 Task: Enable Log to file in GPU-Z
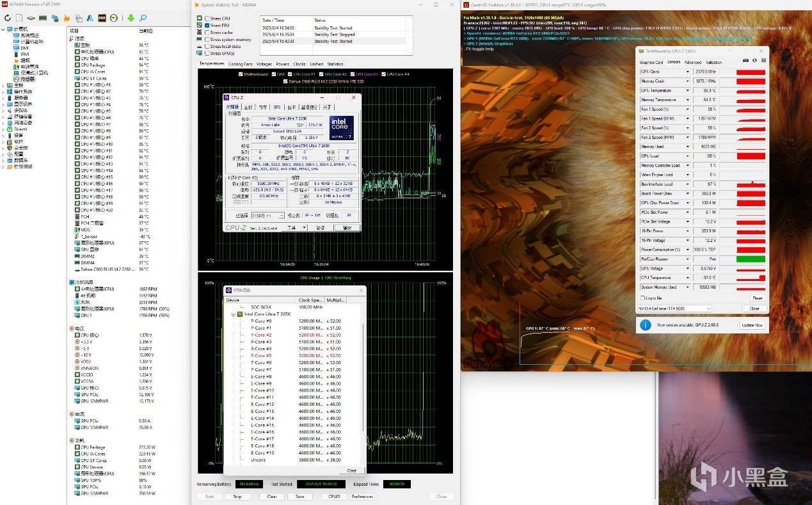(642, 298)
